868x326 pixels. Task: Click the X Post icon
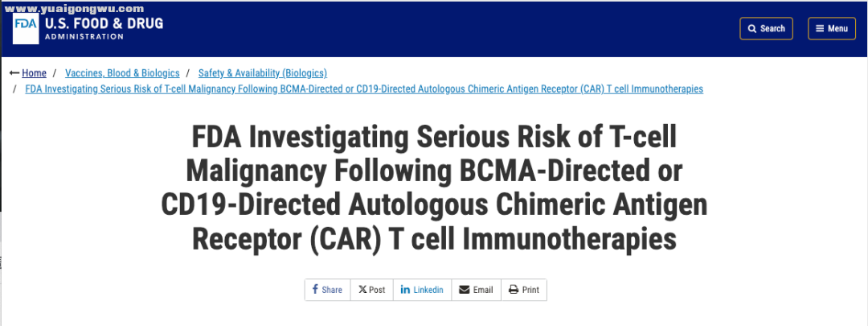click(x=362, y=290)
